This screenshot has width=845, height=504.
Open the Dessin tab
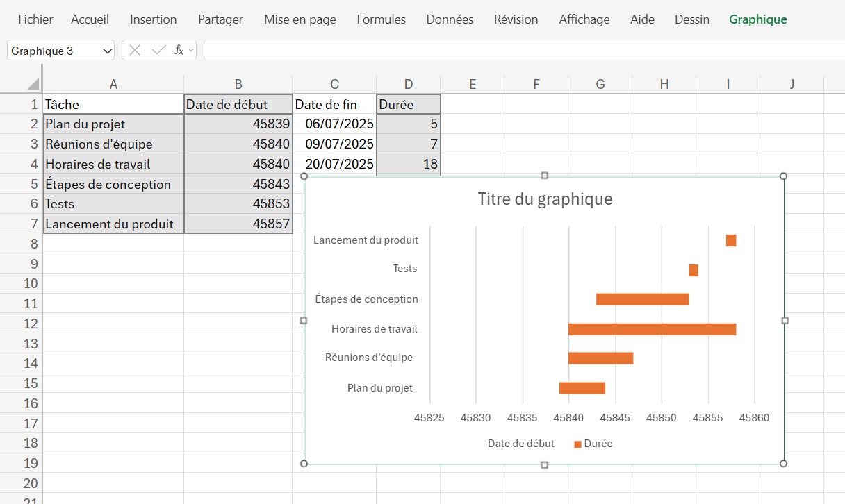(691, 19)
